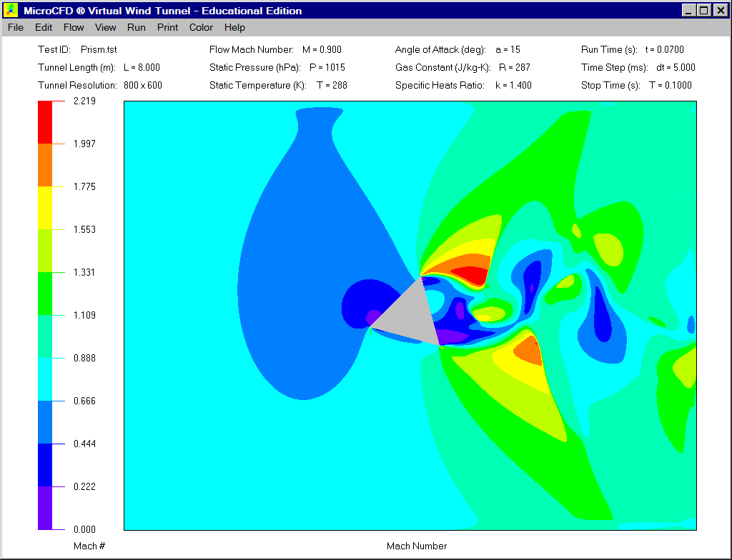Click the legend value 0.444
This screenshot has height=560, width=732.
[84, 444]
